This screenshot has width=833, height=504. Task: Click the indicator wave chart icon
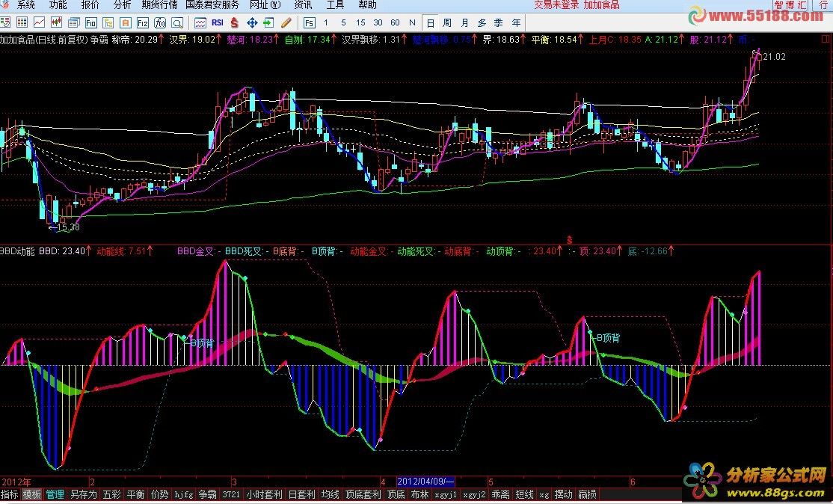point(200,22)
